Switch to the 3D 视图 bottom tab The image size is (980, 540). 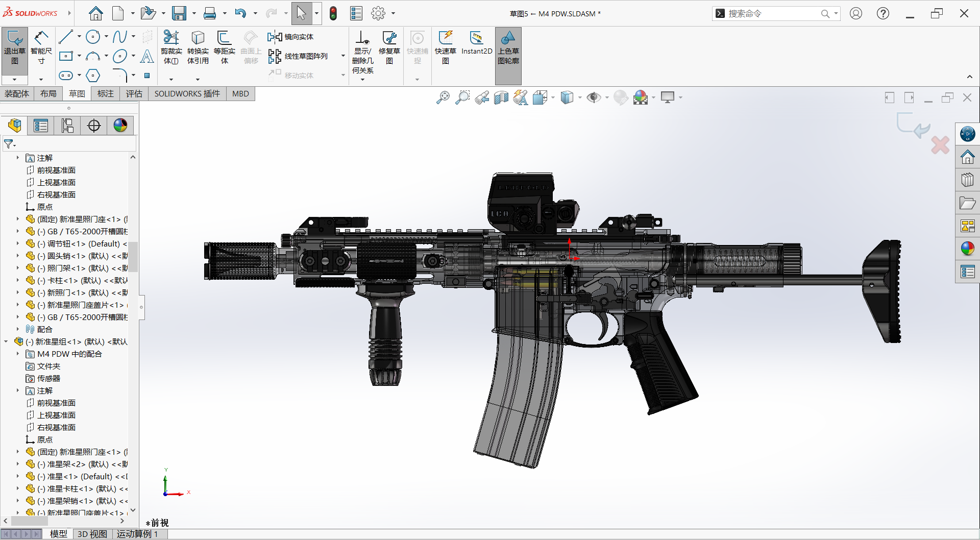pyautogui.click(x=92, y=534)
